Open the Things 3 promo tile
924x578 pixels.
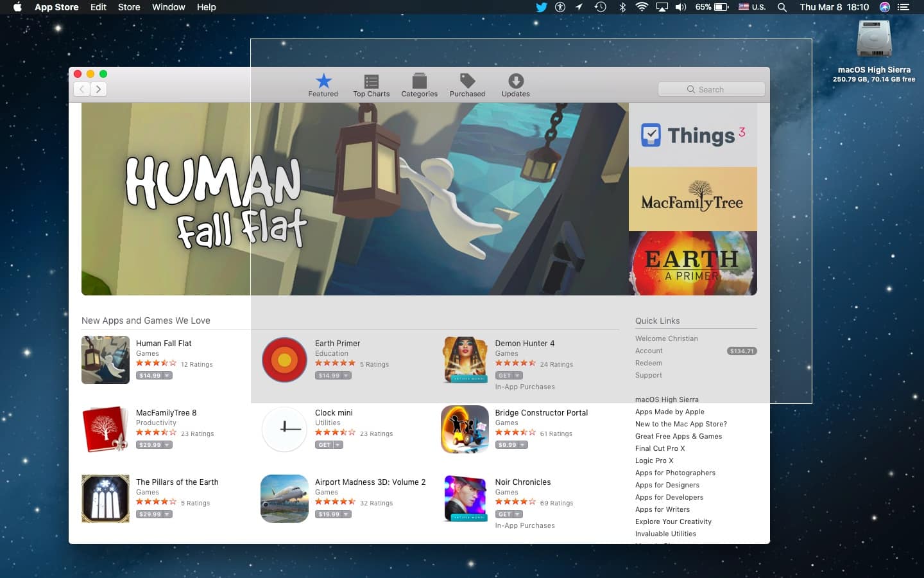click(693, 135)
